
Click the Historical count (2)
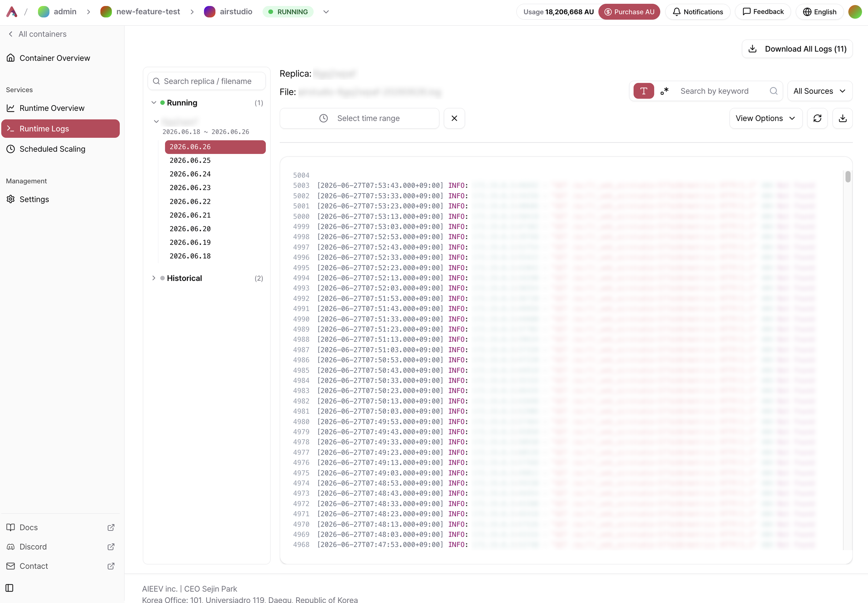[x=259, y=278]
